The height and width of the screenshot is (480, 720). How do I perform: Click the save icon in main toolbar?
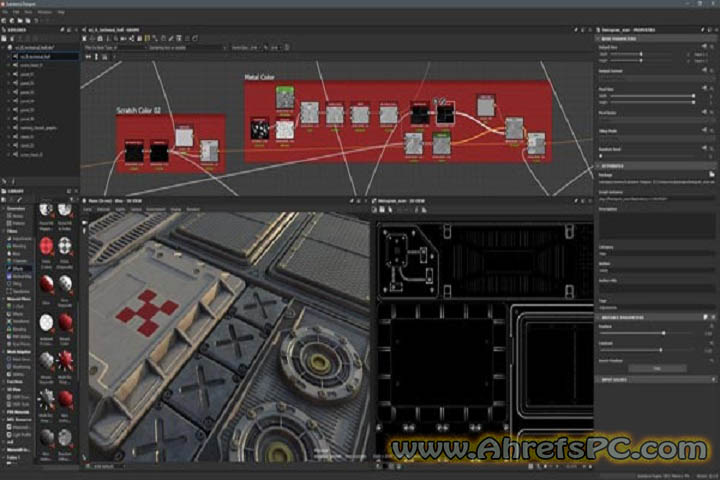[x=28, y=21]
